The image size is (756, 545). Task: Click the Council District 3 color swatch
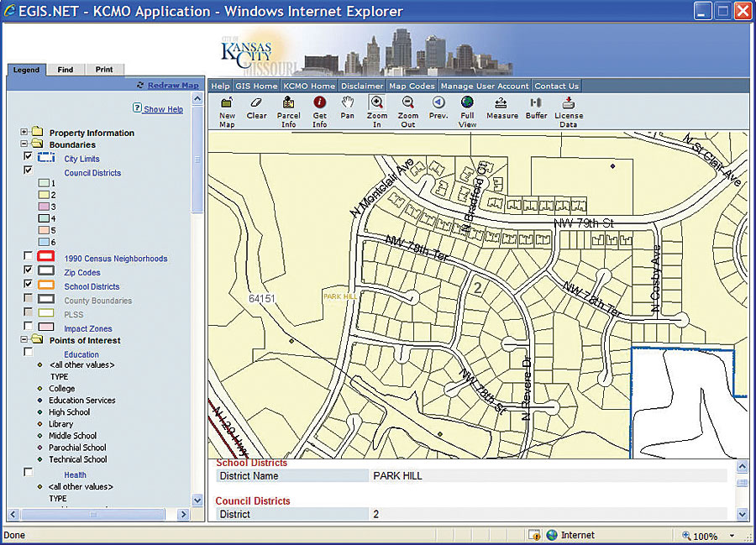44,207
